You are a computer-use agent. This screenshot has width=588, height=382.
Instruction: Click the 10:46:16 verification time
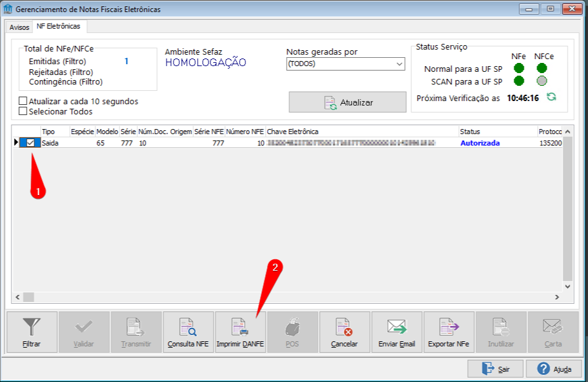[x=523, y=99]
